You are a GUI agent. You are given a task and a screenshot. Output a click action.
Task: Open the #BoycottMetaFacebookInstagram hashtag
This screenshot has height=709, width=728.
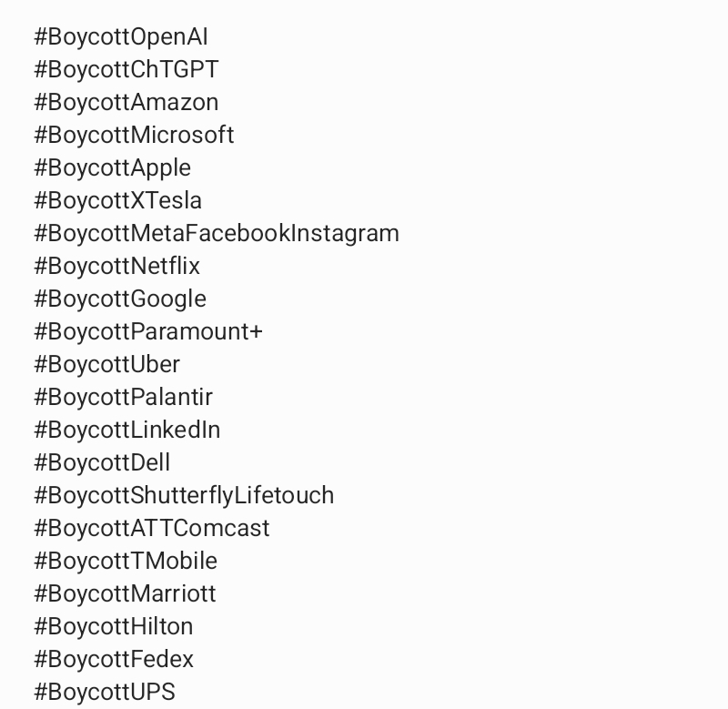coord(217,234)
